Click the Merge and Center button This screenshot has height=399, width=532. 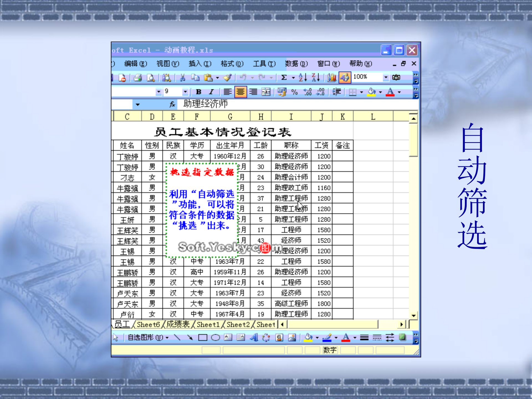click(266, 92)
